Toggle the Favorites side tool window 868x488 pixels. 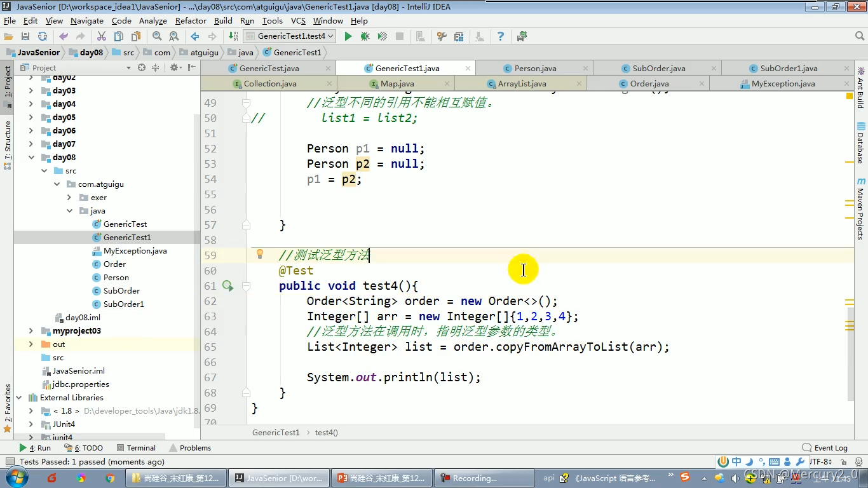(x=8, y=409)
